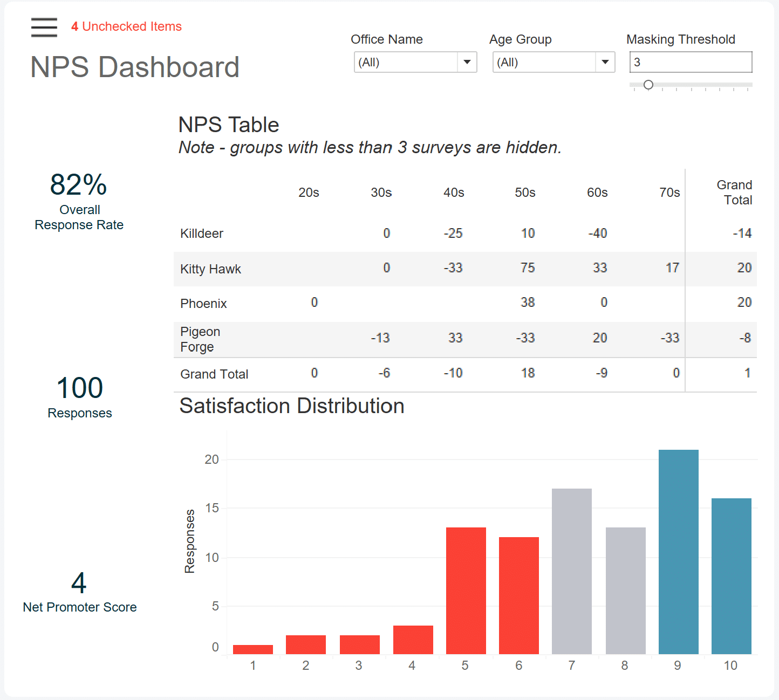The width and height of the screenshot is (779, 700).
Task: Click the Masking Threshold input field
Action: tap(690, 62)
